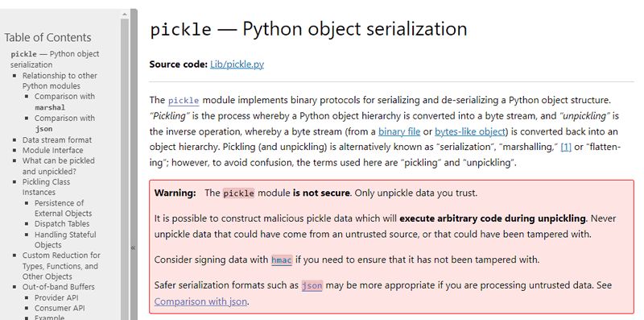Open the Comparison with json link in warning
Image resolution: width=644 pixels, height=320 pixels.
200,301
